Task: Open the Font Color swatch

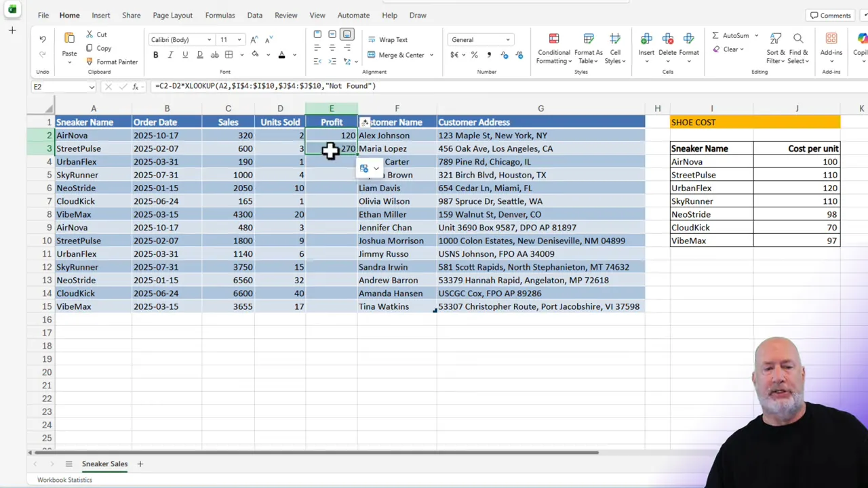Action: (281, 56)
